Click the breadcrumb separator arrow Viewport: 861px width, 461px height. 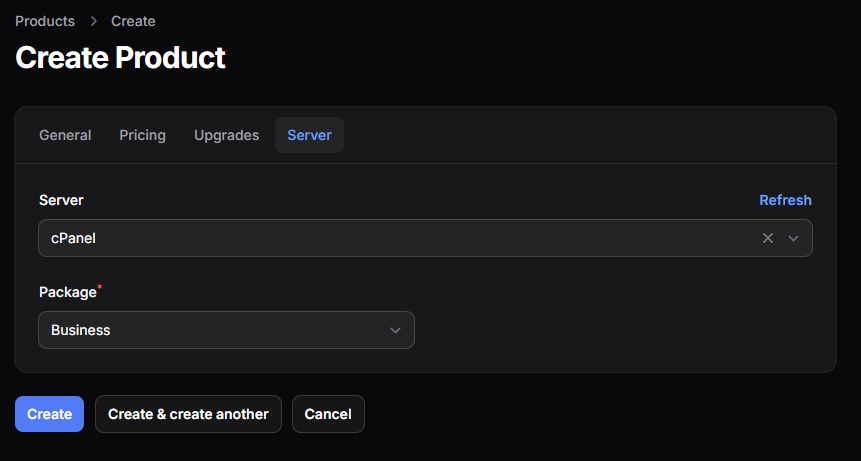point(93,21)
